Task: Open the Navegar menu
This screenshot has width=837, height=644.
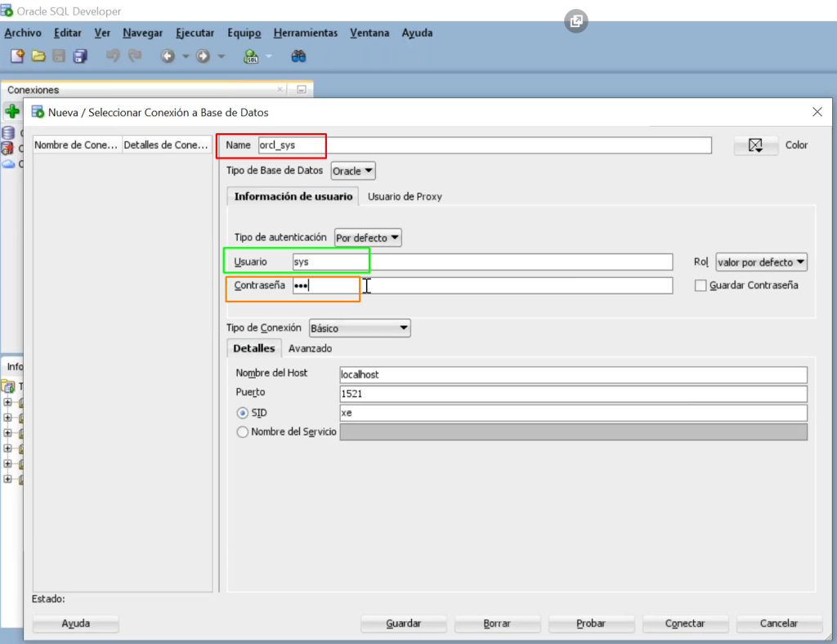Action: click(x=142, y=33)
